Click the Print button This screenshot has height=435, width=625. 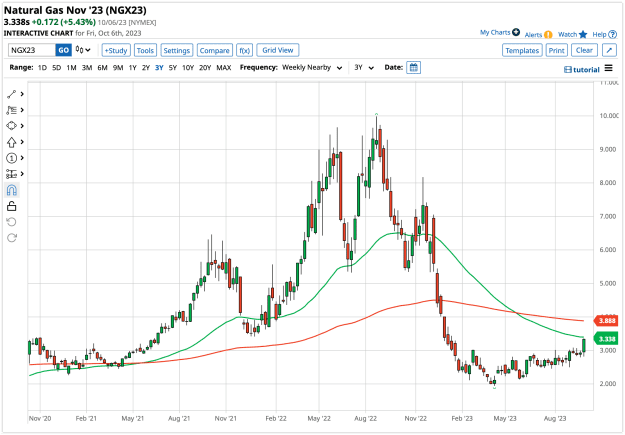tap(556, 50)
